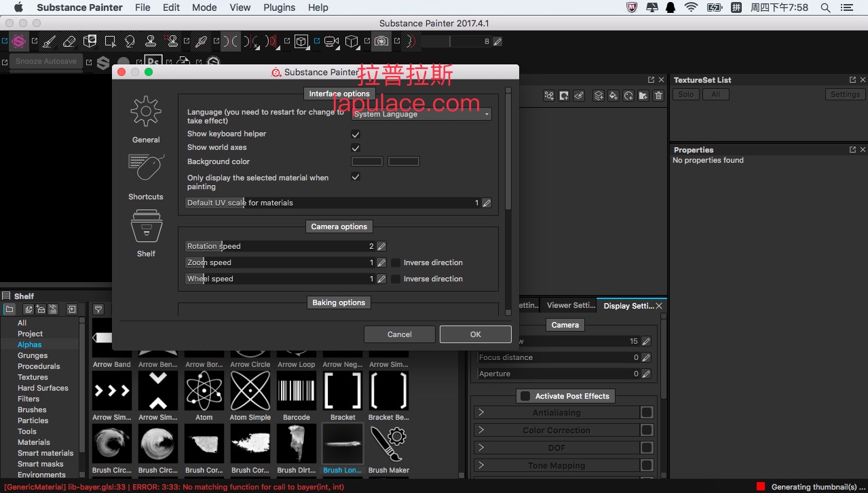This screenshot has width=868, height=493.
Task: Select the Eraser tool
Action: [69, 41]
